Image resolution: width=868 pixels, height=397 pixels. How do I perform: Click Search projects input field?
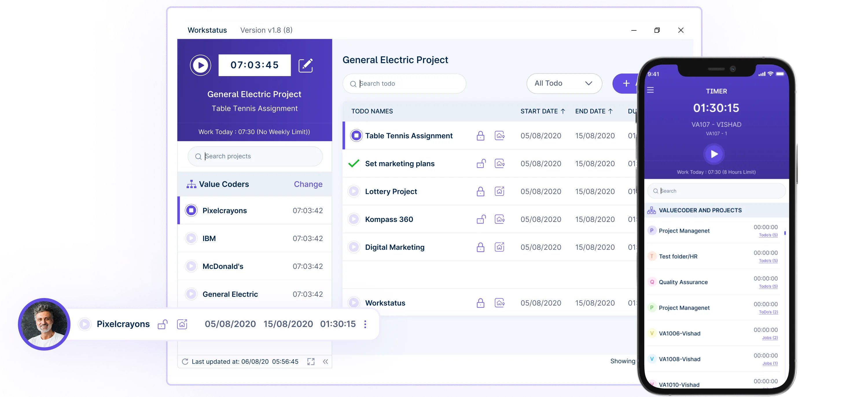pyautogui.click(x=255, y=156)
